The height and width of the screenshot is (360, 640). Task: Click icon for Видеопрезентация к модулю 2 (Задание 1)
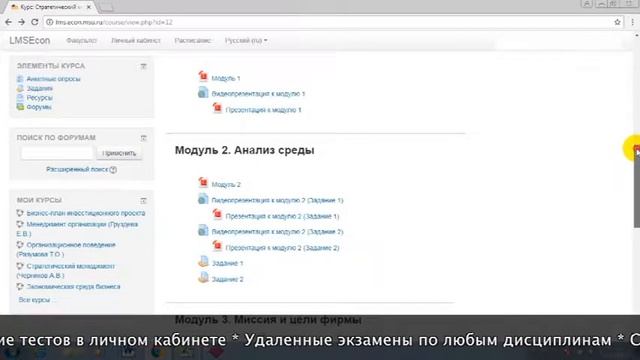pos(203,199)
